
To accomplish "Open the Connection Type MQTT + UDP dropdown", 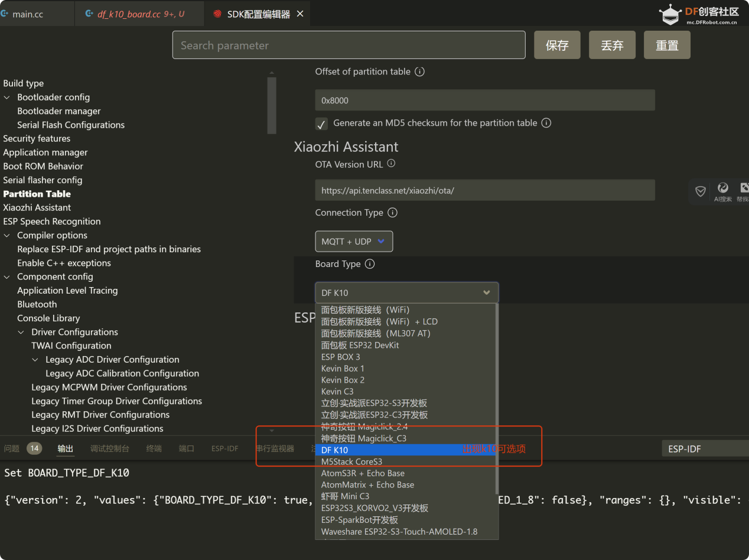I will [353, 241].
